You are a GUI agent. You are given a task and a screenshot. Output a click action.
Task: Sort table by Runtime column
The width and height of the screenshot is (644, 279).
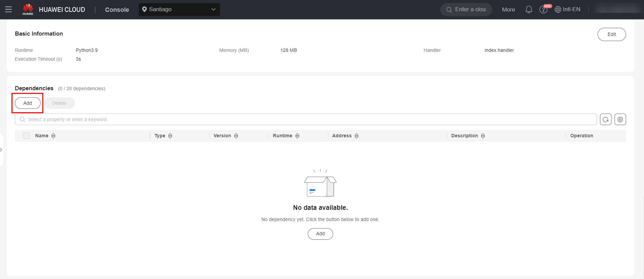tap(297, 136)
